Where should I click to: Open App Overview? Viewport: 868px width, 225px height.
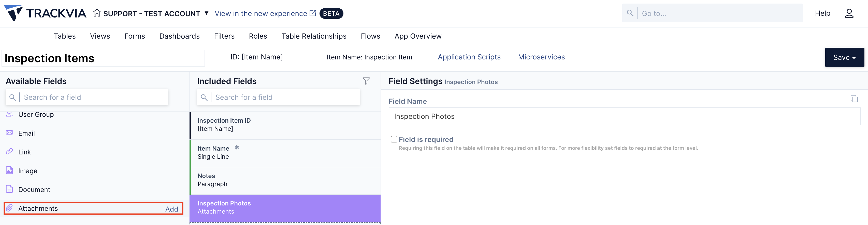(418, 36)
